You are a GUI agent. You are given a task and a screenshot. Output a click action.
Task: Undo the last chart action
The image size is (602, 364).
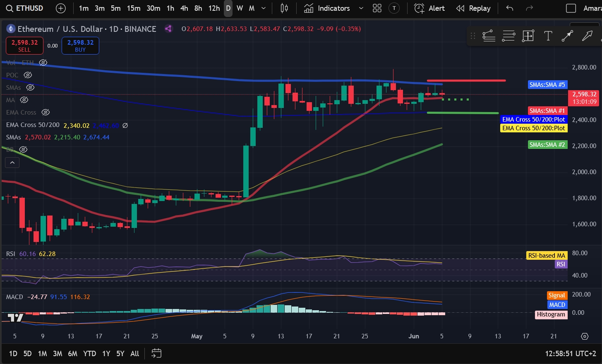(x=510, y=8)
